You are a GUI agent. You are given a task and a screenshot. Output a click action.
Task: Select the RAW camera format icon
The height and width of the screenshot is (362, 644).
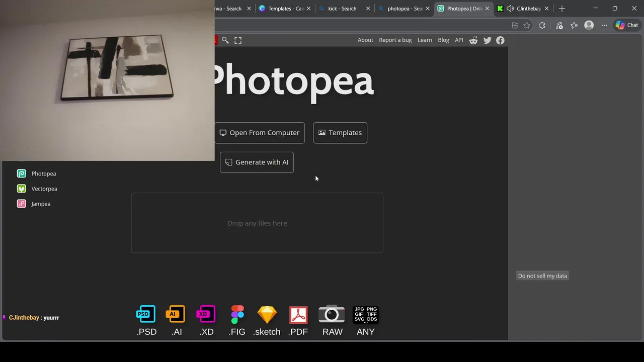[x=332, y=313]
